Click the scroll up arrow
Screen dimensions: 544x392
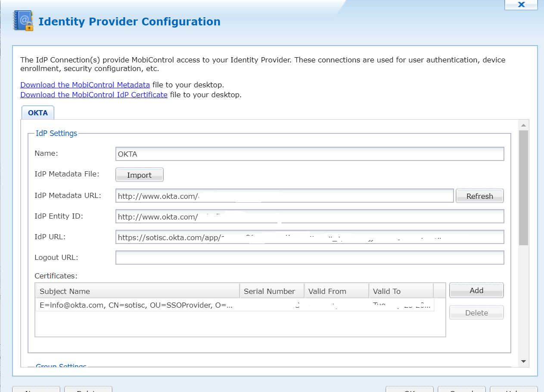523,126
